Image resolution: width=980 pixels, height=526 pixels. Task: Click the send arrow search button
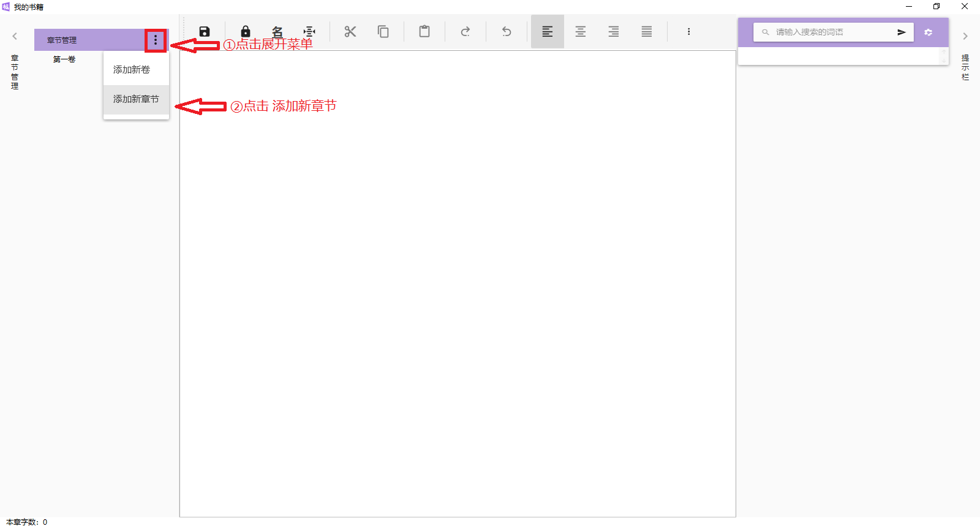902,32
